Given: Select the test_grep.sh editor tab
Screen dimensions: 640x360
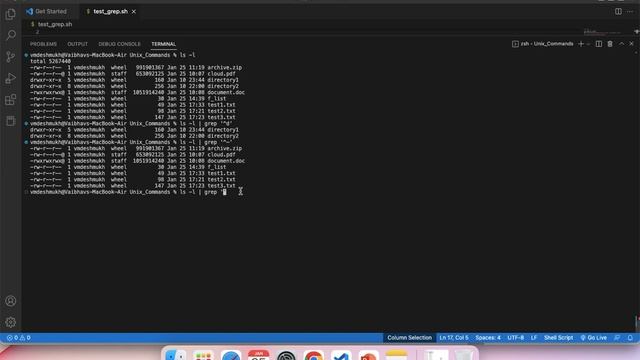Looking at the screenshot, I should [x=110, y=11].
